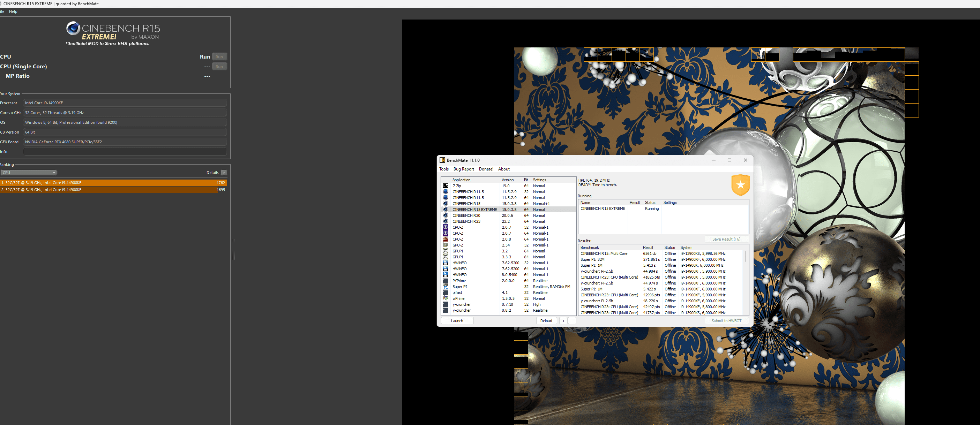
Task: Click Save Result (F6) button
Action: tap(726, 239)
